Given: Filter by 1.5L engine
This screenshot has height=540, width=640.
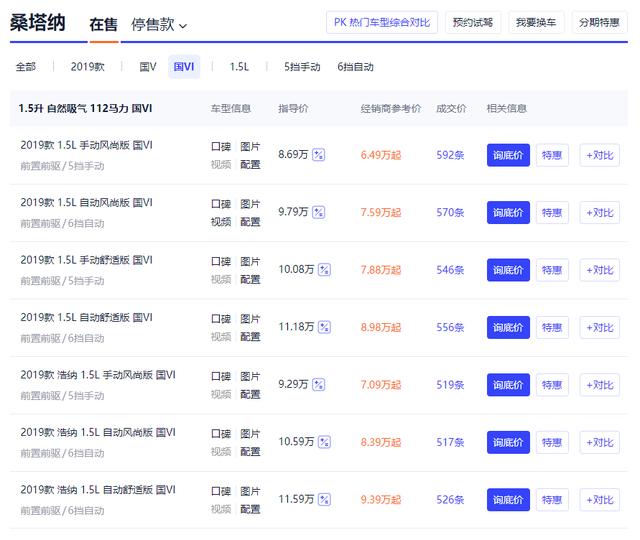Looking at the screenshot, I should [x=239, y=67].
